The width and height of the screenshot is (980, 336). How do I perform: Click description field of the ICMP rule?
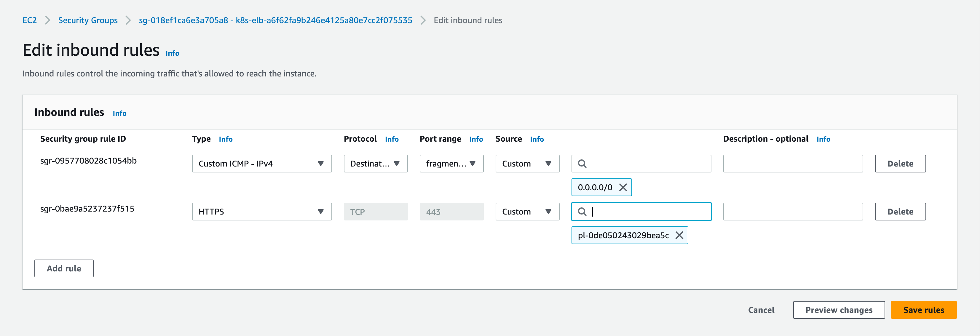792,164
